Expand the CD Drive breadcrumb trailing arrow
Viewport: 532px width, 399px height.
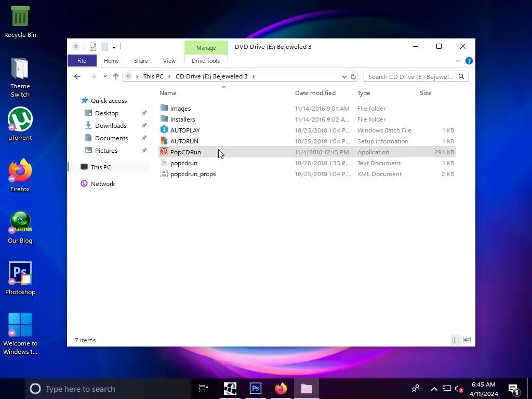click(x=254, y=77)
